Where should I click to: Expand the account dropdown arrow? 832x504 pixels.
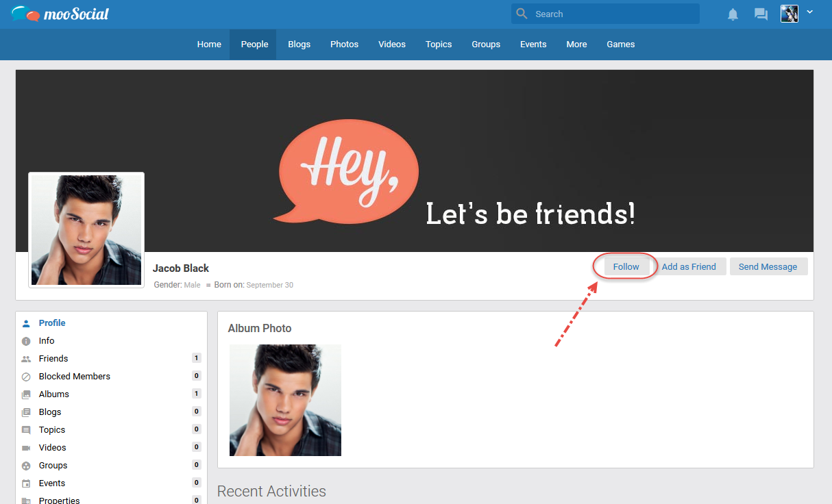click(809, 12)
